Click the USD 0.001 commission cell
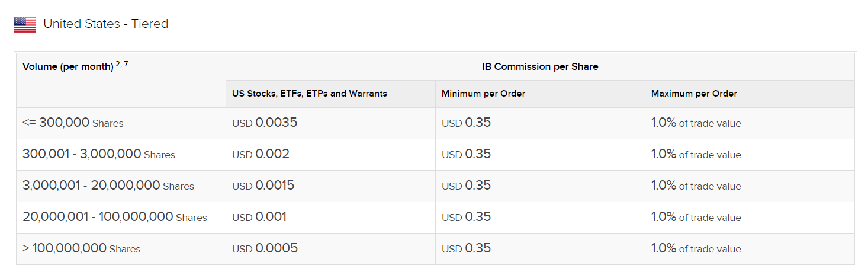The image size is (868, 275). (330, 218)
